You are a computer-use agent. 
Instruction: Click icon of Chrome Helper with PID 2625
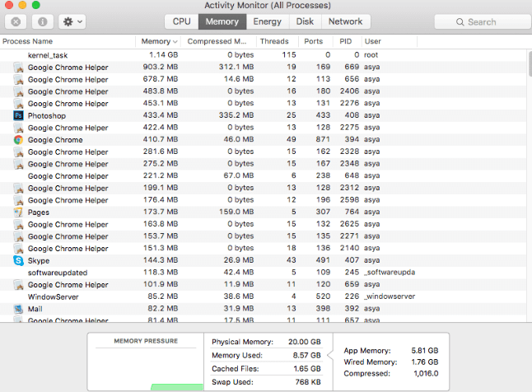click(x=18, y=224)
